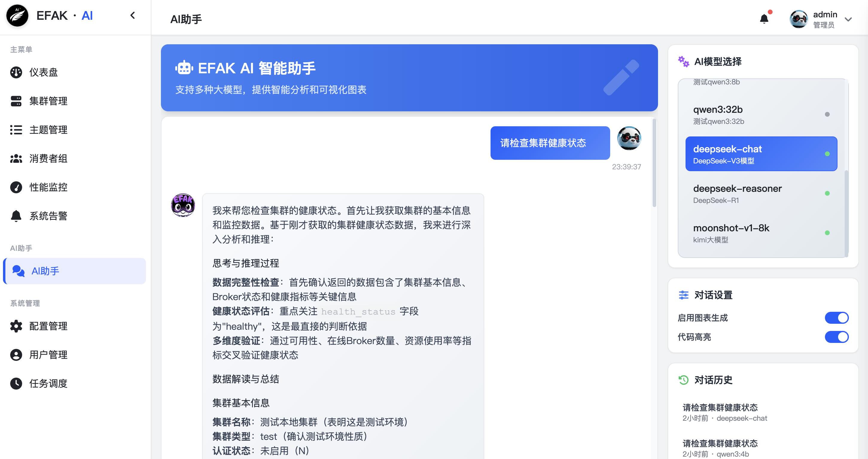Collapse the sidebar with the arrow
Screen dimensions: 868x459
[x=133, y=16]
